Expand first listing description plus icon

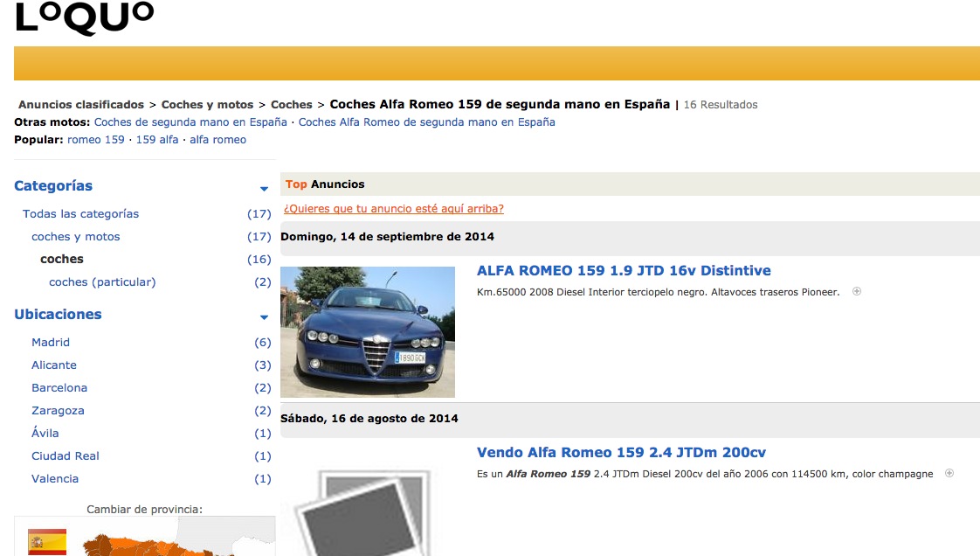857,292
